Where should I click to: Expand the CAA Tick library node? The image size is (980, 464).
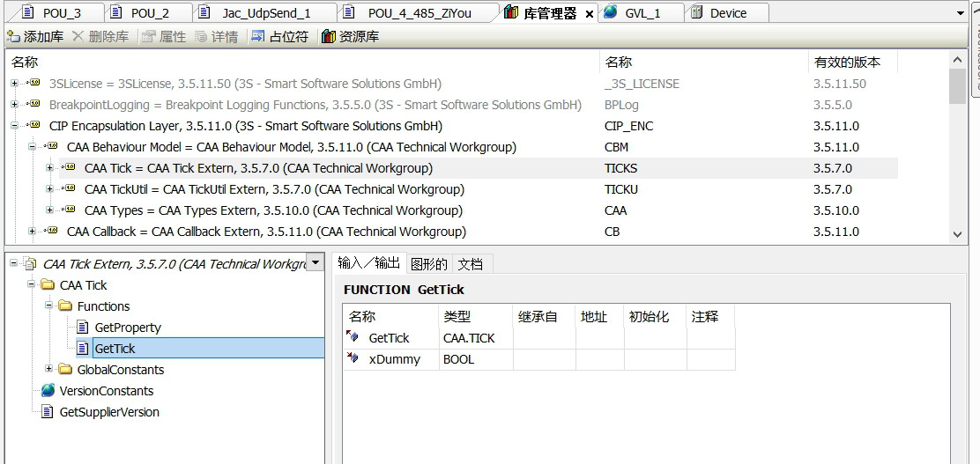49,168
